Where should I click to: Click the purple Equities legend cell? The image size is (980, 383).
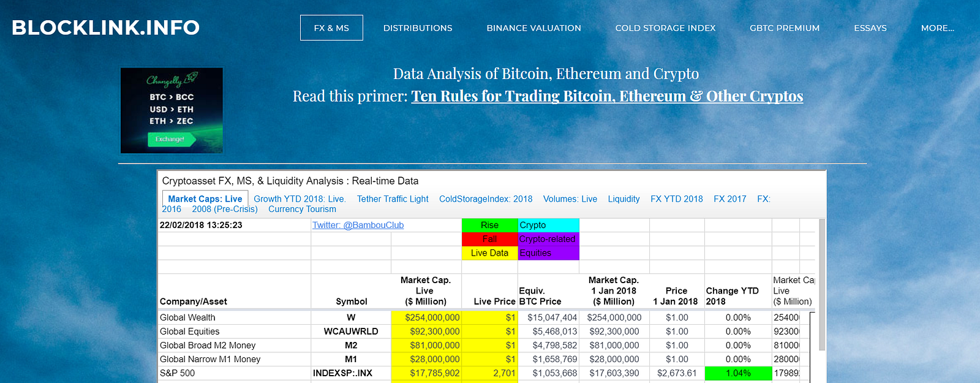tap(548, 253)
